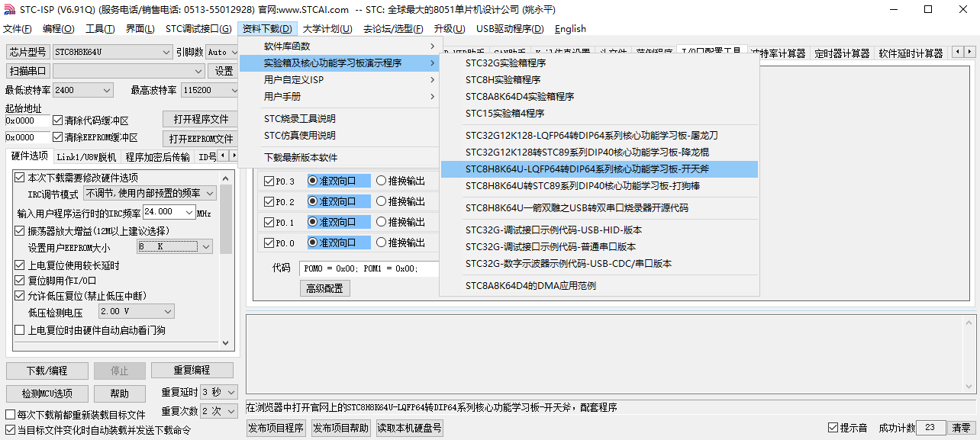Toggle 上电复位使用较长延时 checkbox
980x440 pixels.
coord(20,265)
